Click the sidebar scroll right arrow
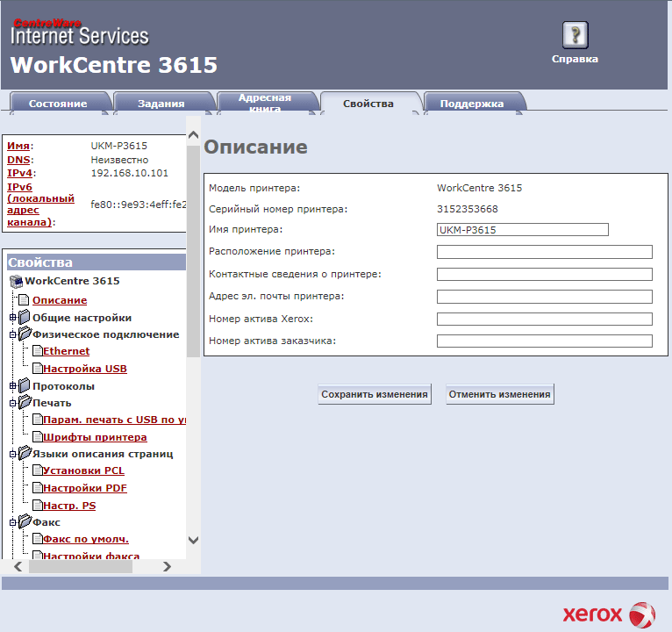The image size is (672, 632). tap(168, 566)
